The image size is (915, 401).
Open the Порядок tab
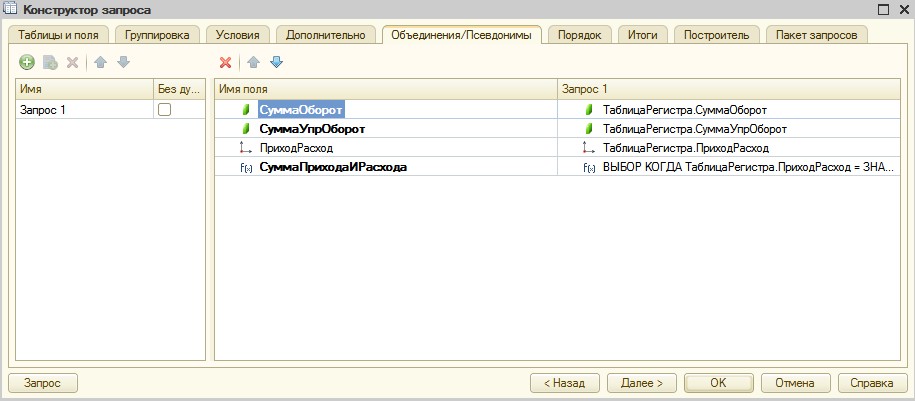579,35
